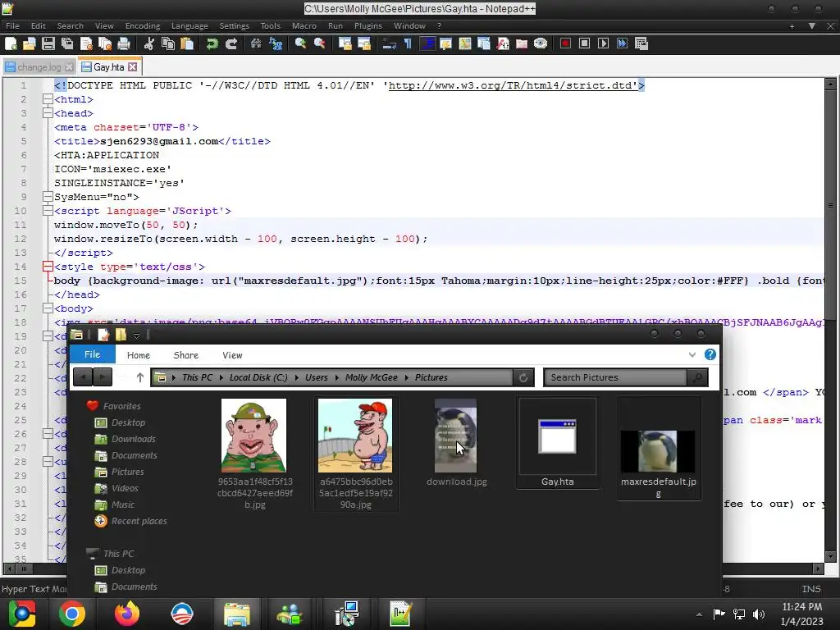
Task: Click the Stop Recording macro button
Action: coord(584,44)
